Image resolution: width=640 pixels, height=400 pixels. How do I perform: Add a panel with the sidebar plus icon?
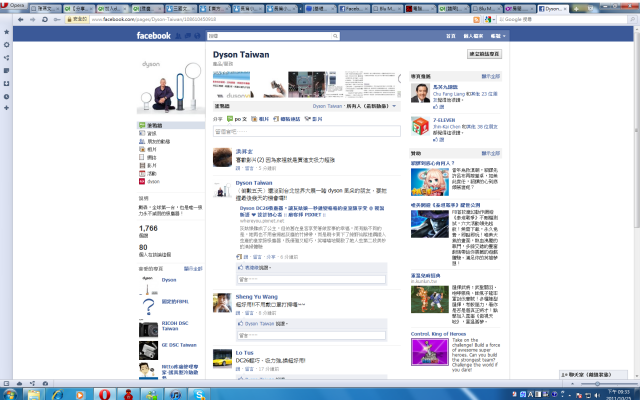click(7, 108)
